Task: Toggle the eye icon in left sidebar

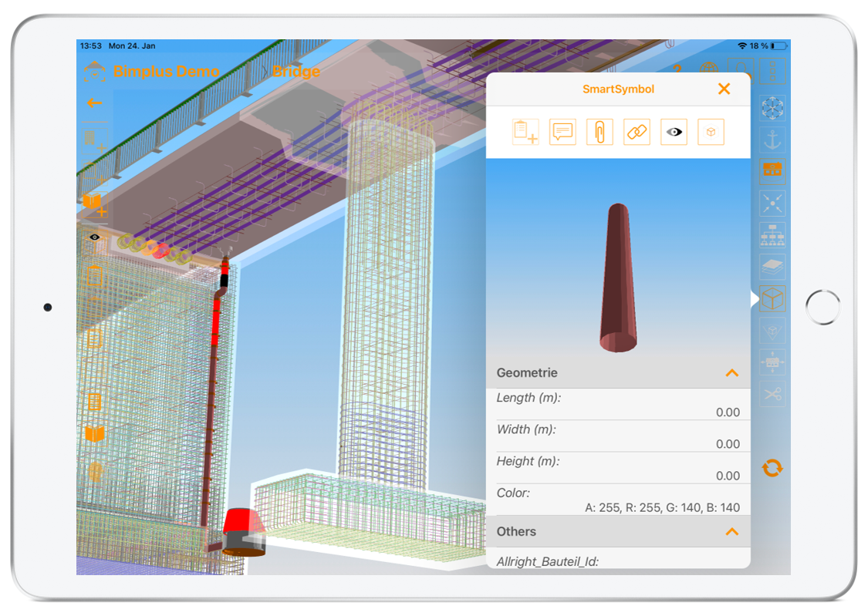Action: pos(94,237)
